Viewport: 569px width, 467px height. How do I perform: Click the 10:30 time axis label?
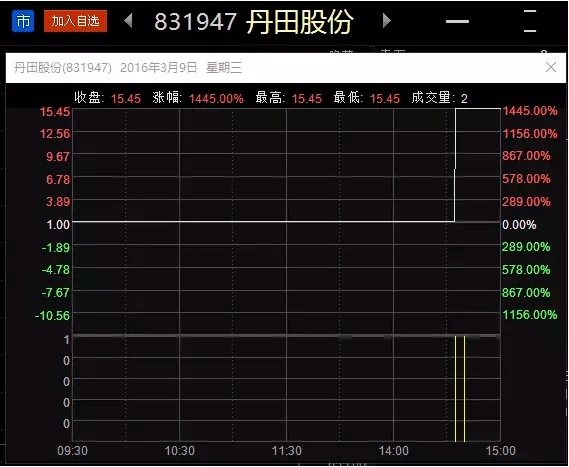(x=180, y=451)
